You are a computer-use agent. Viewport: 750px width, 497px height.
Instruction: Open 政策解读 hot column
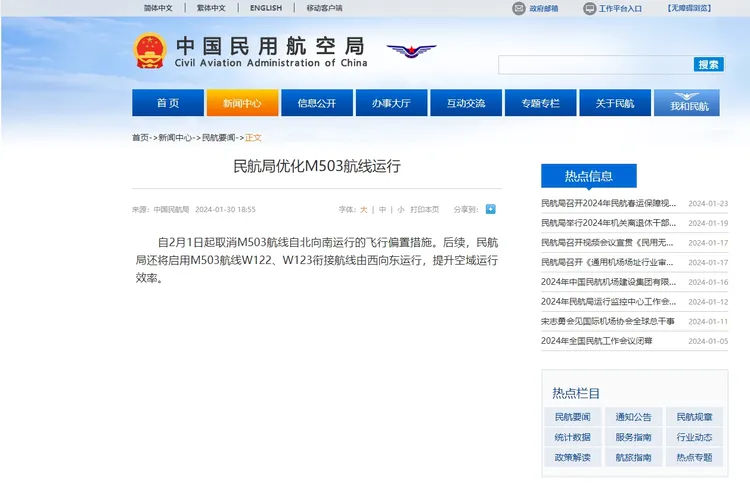[573, 457]
